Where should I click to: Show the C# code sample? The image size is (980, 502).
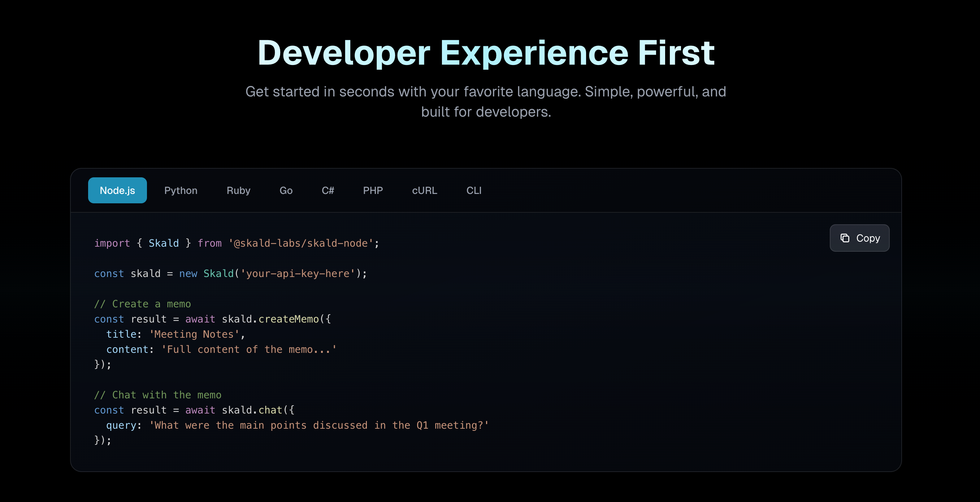328,190
